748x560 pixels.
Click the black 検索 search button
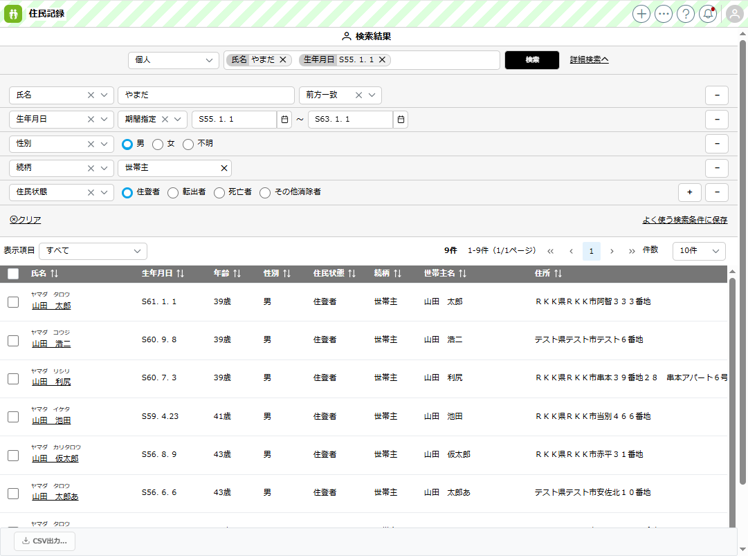(x=532, y=60)
